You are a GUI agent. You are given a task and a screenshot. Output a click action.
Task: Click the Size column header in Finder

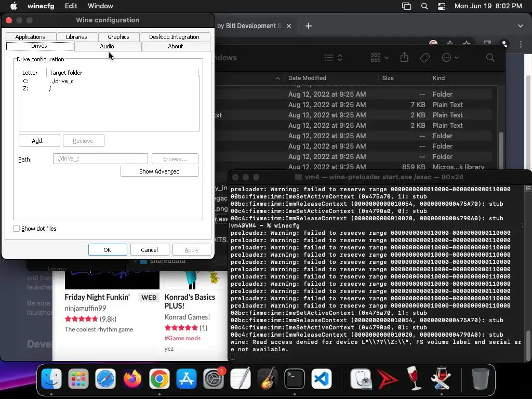(x=388, y=78)
